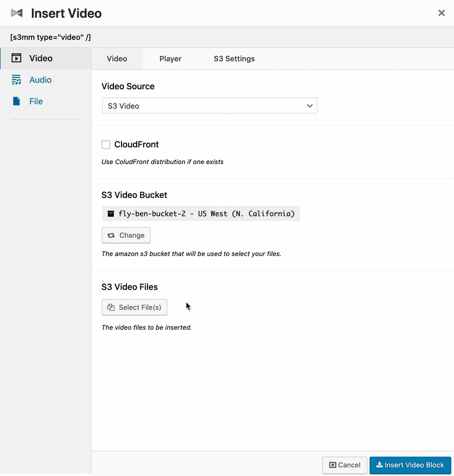Click the Video Source dropdown chevron
The width and height of the screenshot is (454, 476).
309,105
